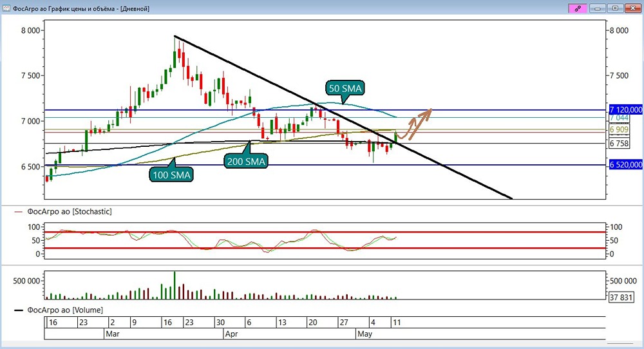Click date label 20 on the time axis
The image size is (644, 349).
[312, 323]
